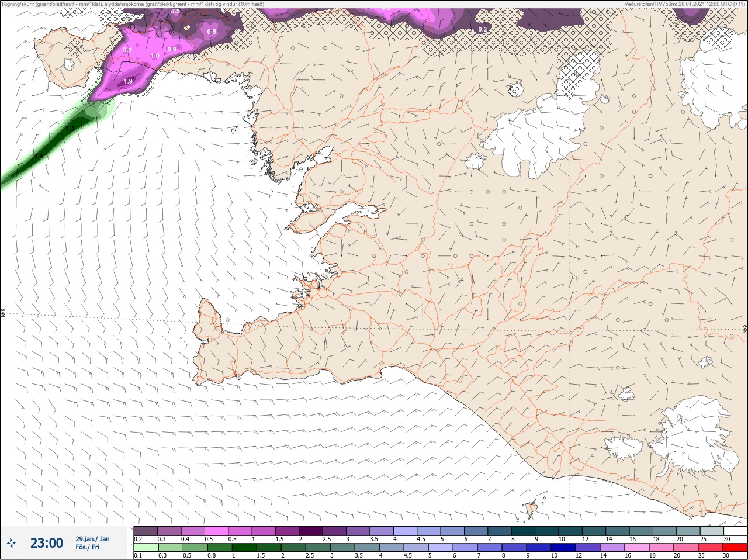Pick the pale green bottom-row swatch for 0.1
The image size is (748, 560).
146,548
